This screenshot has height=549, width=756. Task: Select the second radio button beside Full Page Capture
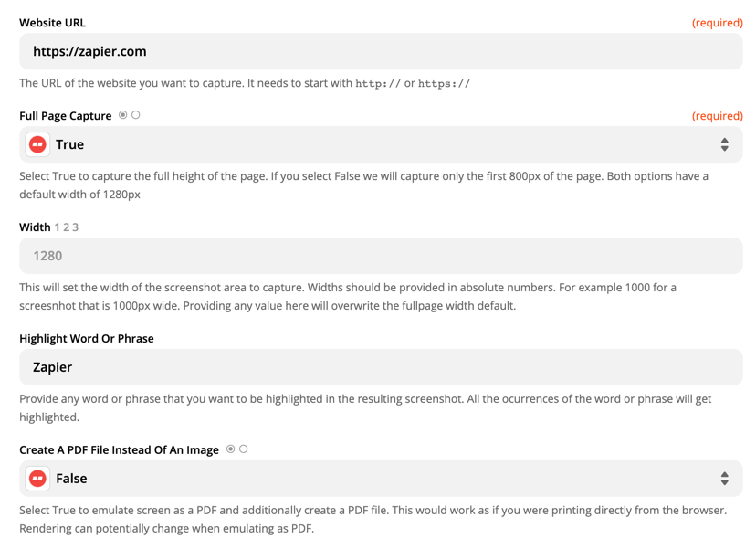point(136,115)
